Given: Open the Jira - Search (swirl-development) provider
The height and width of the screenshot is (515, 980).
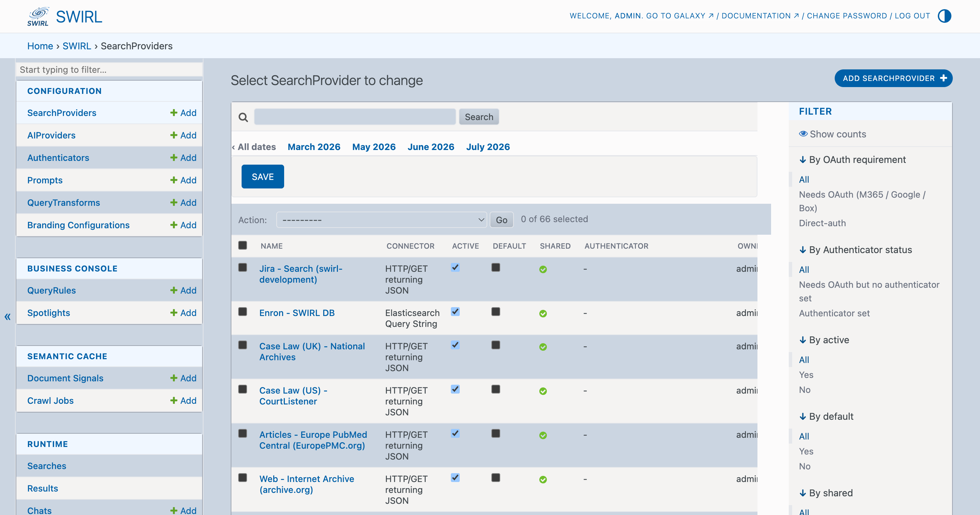Looking at the screenshot, I should tap(300, 274).
